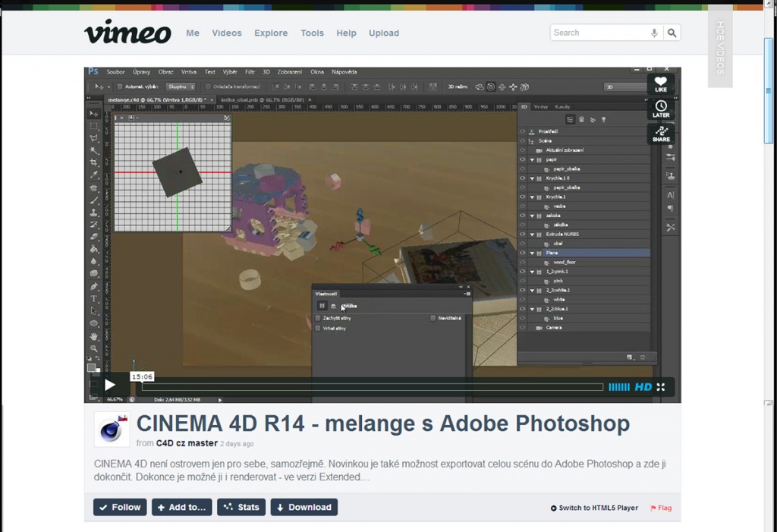
Task: Click the Download button
Action: 304,507
